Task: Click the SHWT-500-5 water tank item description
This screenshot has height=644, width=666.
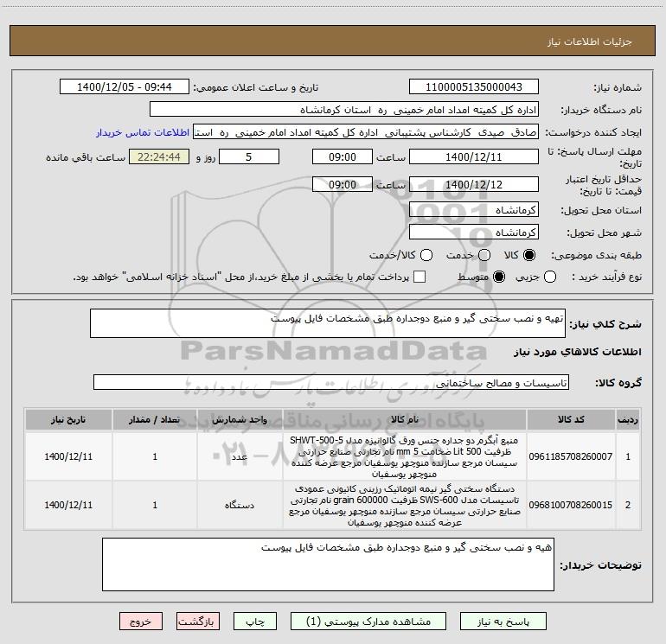Action: click(x=405, y=456)
